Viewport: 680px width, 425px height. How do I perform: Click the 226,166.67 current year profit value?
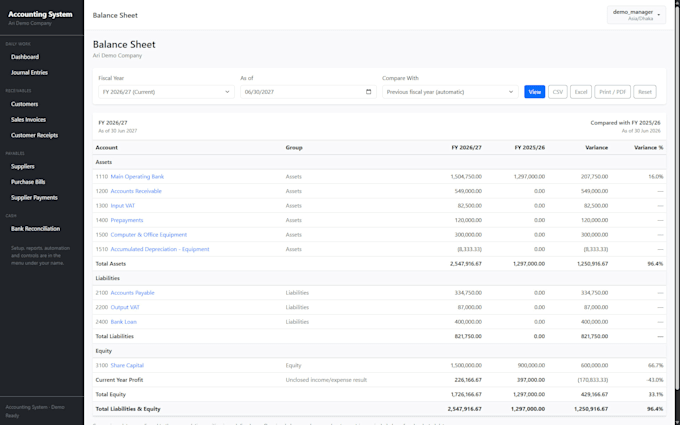[x=468, y=380]
